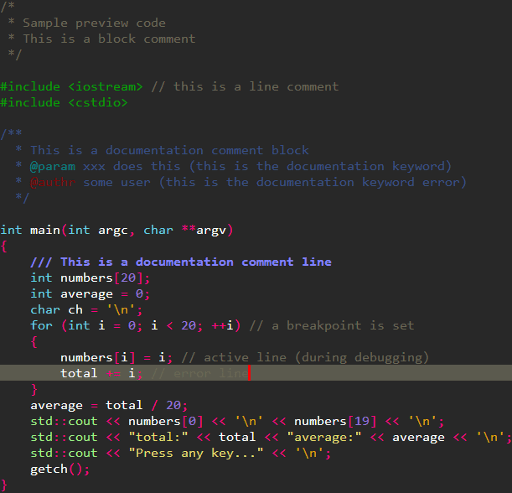The width and height of the screenshot is (512, 493).
Task: Click the 'main' function name
Action: (x=45, y=230)
